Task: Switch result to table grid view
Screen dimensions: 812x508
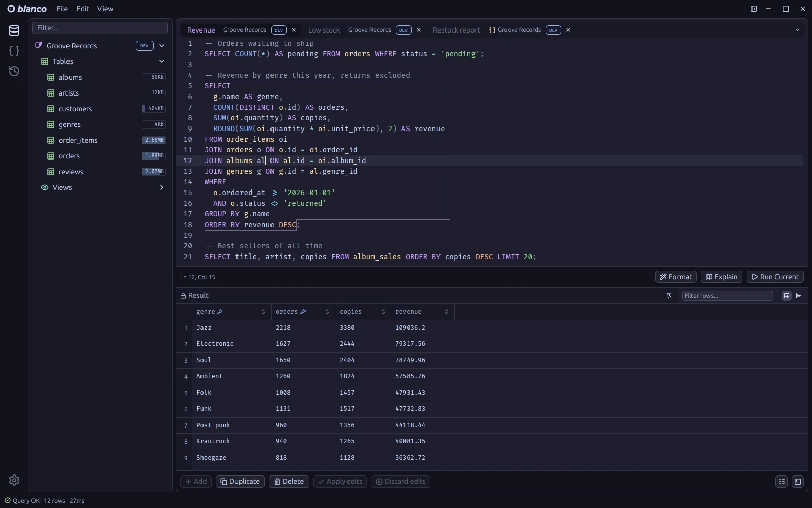Action: pos(787,296)
